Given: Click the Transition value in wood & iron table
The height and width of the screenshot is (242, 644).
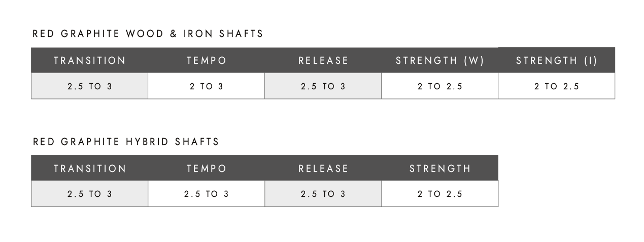Looking at the screenshot, I should point(90,86).
